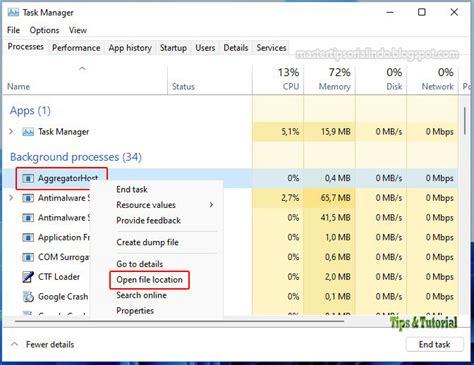Choose End task in context menu
This screenshot has width=474, height=365.
point(132,189)
